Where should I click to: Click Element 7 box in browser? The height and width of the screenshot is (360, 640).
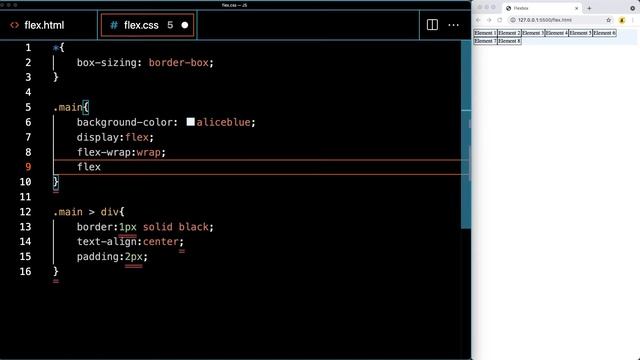[485, 41]
